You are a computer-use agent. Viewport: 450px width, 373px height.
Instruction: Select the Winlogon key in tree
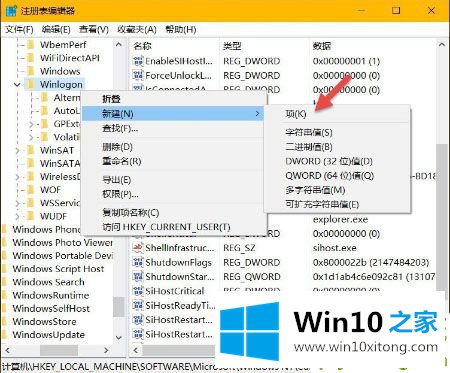tap(61, 85)
